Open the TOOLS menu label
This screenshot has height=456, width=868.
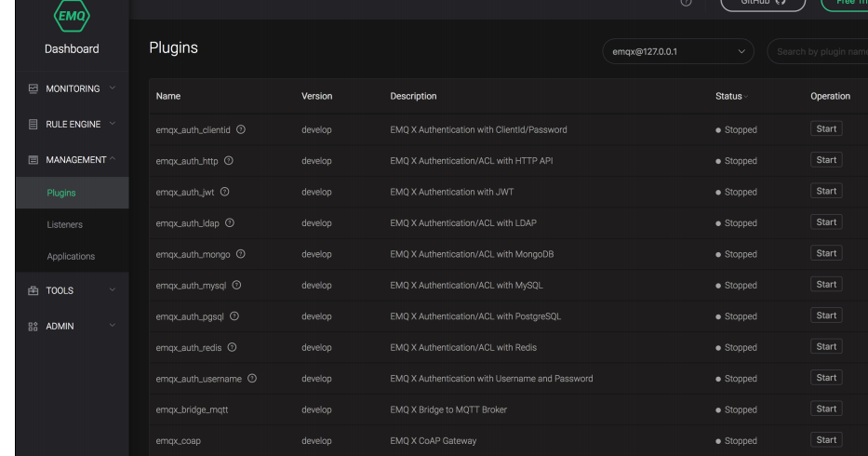60,290
